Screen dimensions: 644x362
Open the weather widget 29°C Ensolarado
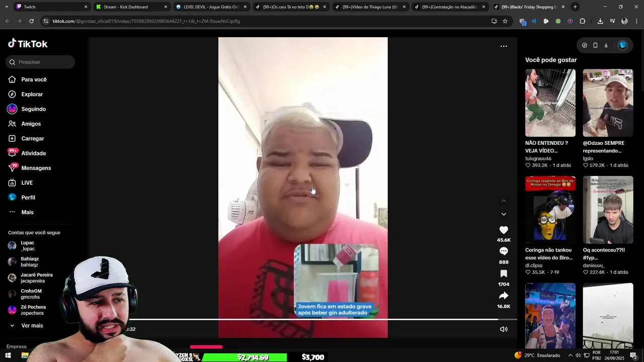(538, 355)
